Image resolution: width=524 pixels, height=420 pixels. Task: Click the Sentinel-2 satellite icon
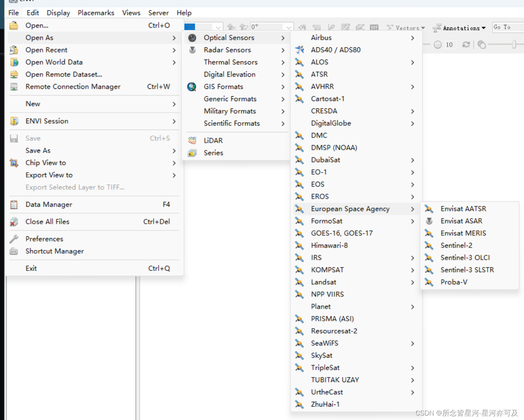click(x=429, y=246)
